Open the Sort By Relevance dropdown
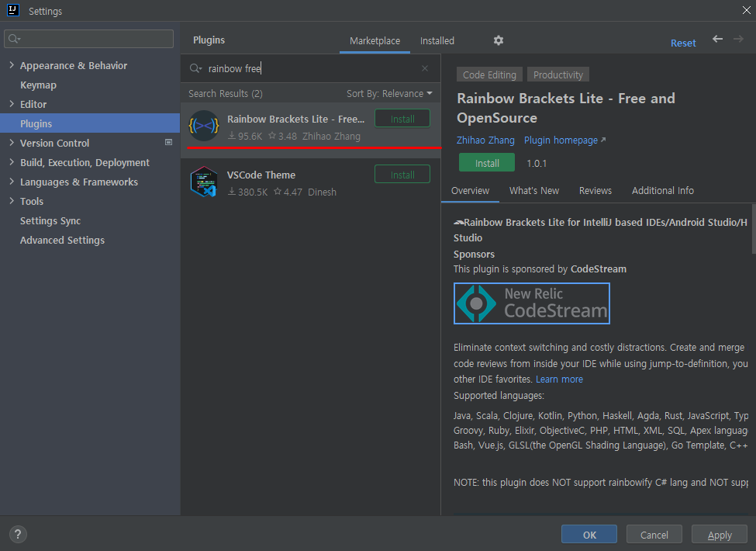The height and width of the screenshot is (551, 756). [389, 94]
